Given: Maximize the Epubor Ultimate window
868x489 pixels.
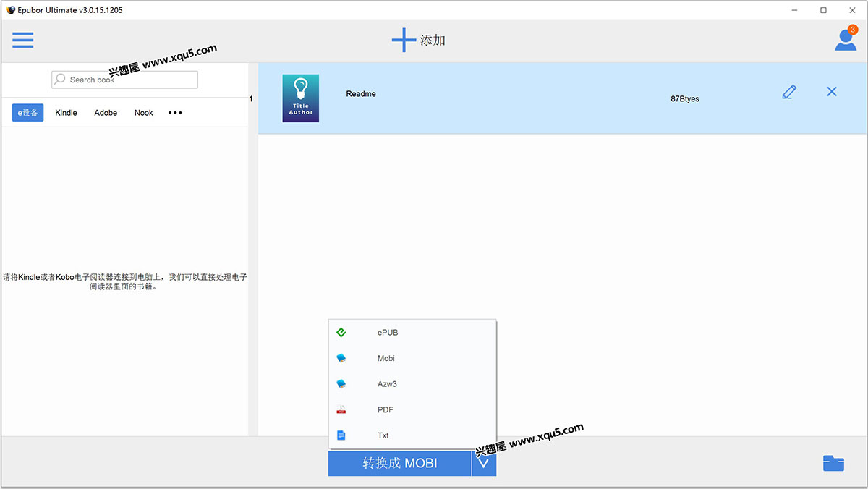Looking at the screenshot, I should click(823, 10).
